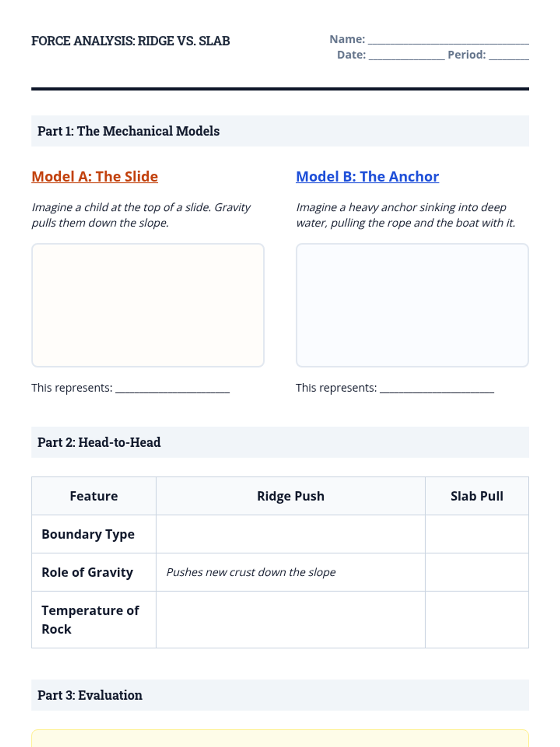Open the Model B: The Anchor link
This screenshot has width=560, height=747.
(x=367, y=176)
